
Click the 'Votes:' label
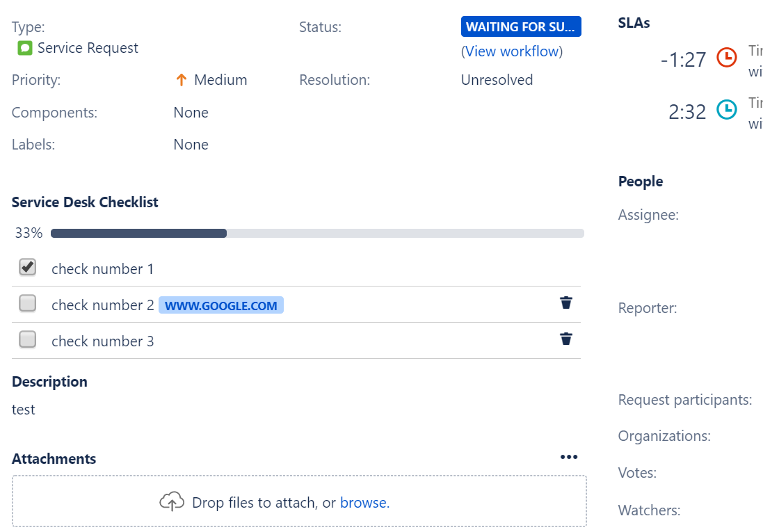[637, 473]
